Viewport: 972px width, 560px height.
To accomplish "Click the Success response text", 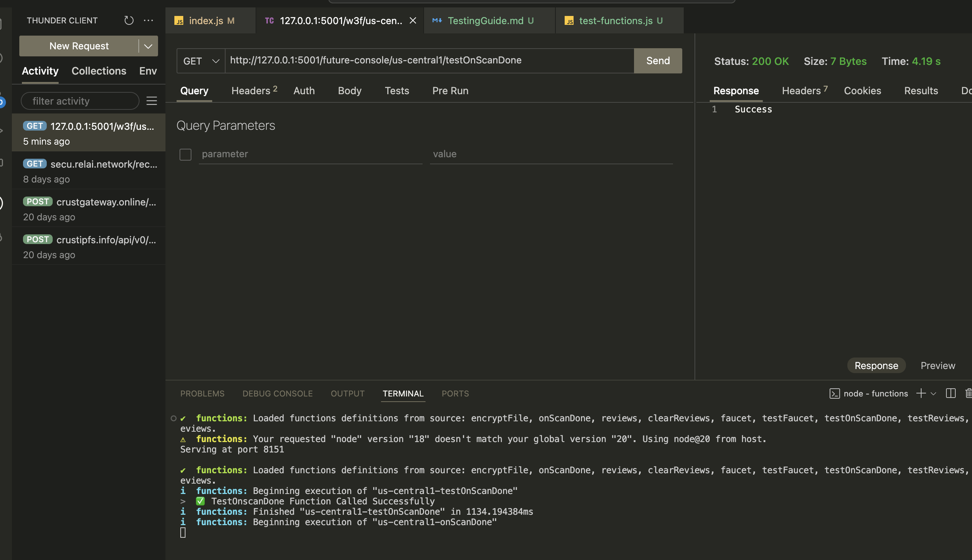I will [x=753, y=109].
